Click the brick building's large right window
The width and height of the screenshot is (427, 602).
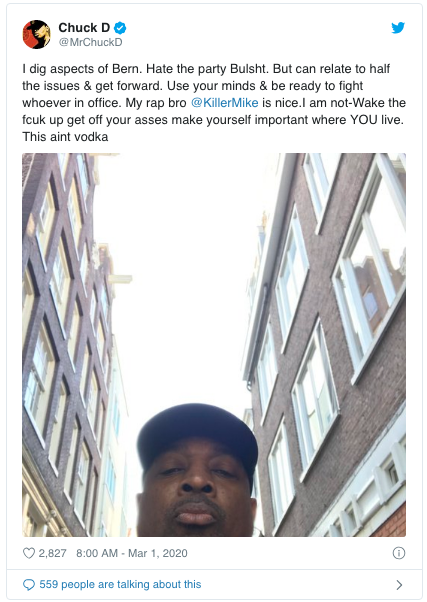[371, 265]
